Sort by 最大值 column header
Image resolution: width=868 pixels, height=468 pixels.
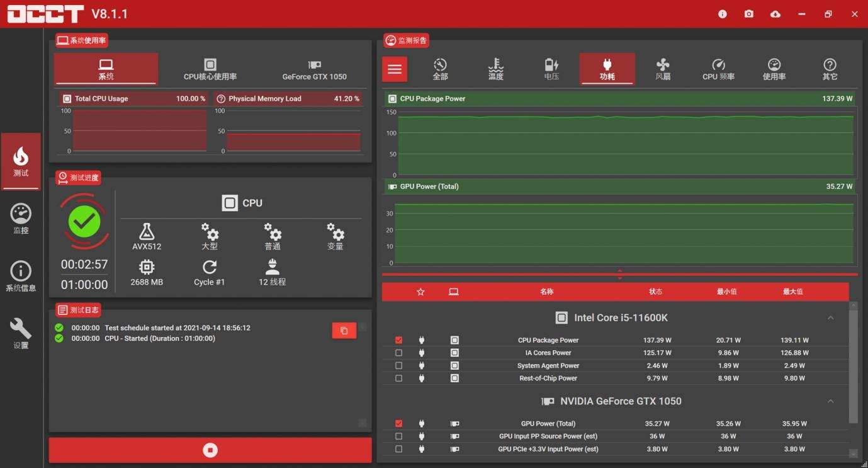(792, 292)
